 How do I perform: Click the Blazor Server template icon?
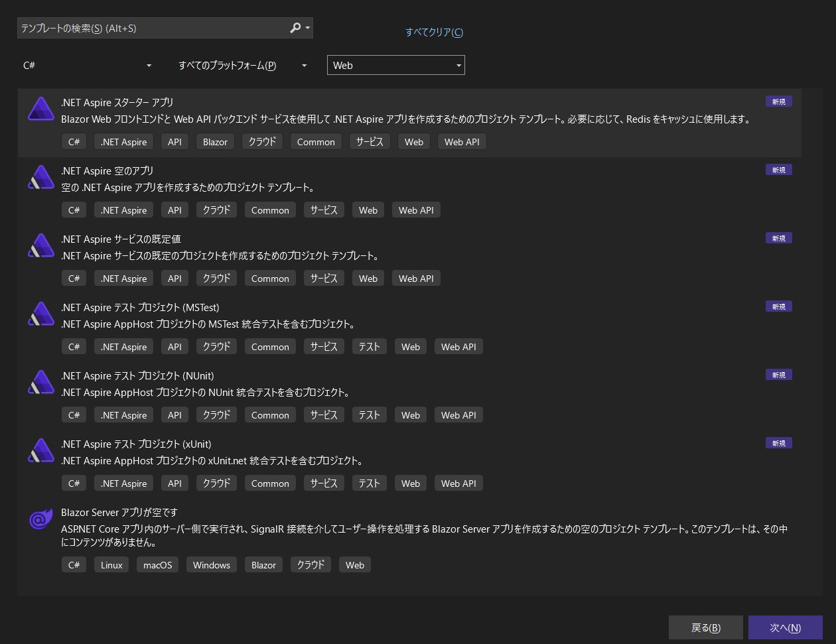(41, 519)
